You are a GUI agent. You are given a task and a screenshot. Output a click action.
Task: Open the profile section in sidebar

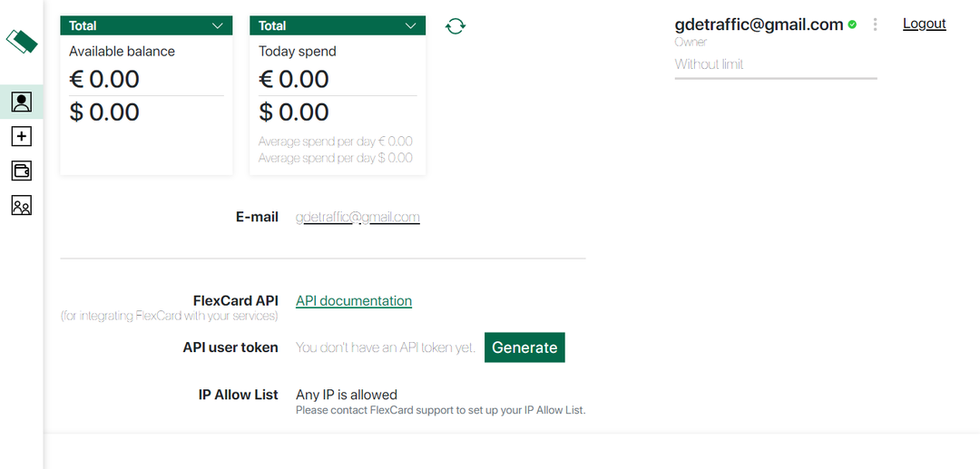click(22, 102)
